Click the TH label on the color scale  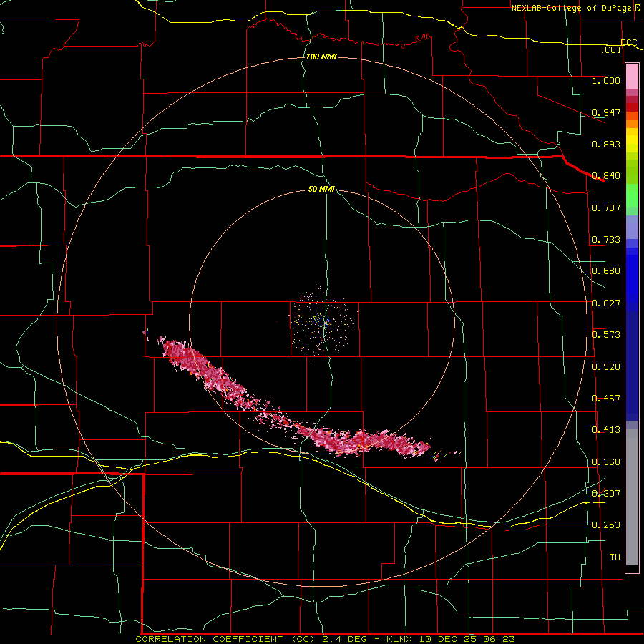pyautogui.click(x=615, y=557)
